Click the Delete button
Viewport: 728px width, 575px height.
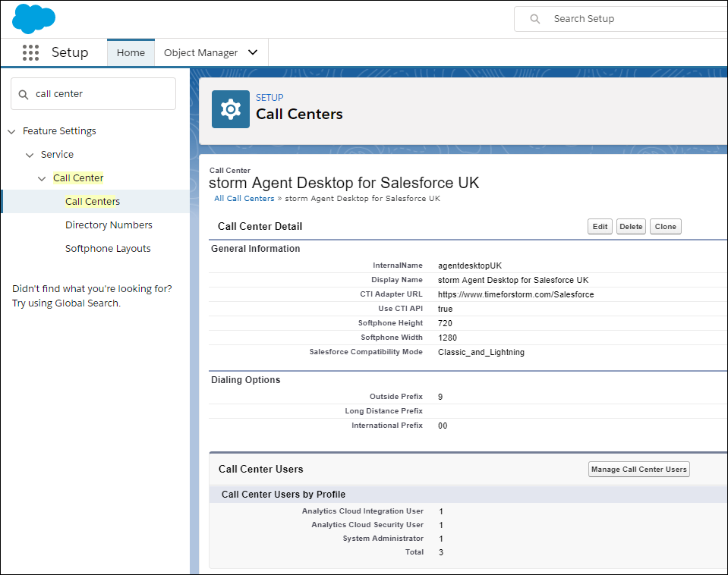coord(631,227)
